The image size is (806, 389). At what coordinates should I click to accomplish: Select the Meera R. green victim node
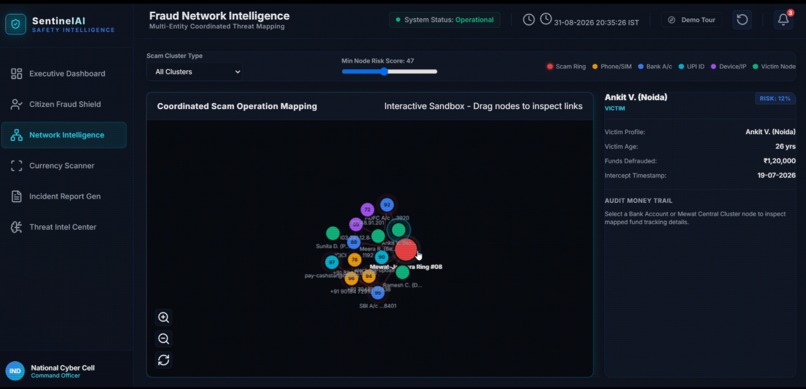[378, 236]
